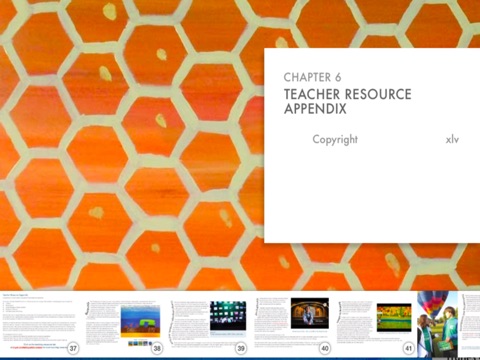Open page 38 thumbnail with blue painting

124,324
